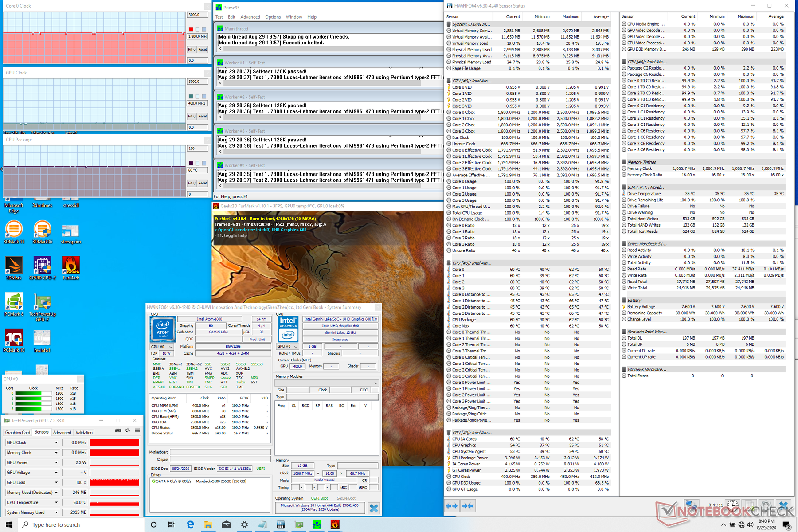This screenshot has height=532, width=798.
Task: Open PCMark 10 desktop icon
Action: (14, 340)
